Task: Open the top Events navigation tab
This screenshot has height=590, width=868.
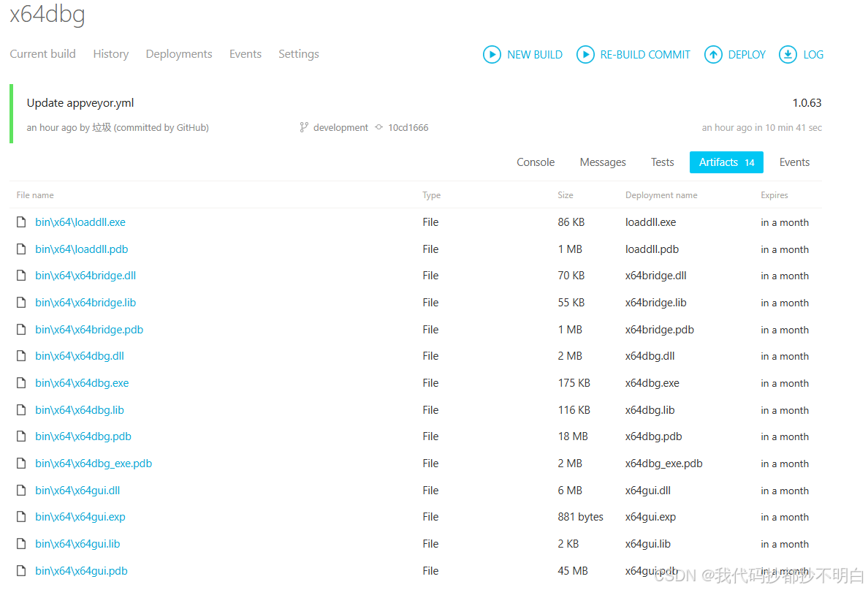Action: (x=245, y=54)
